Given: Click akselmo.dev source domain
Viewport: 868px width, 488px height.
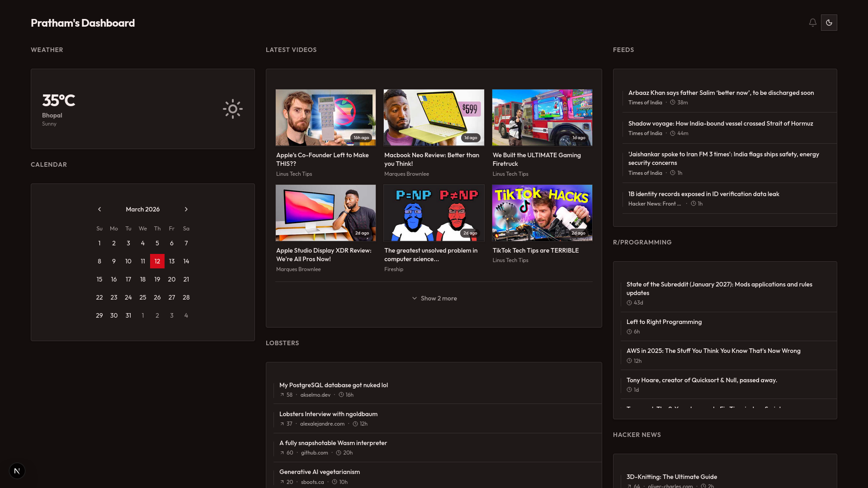Looking at the screenshot, I should tap(316, 395).
